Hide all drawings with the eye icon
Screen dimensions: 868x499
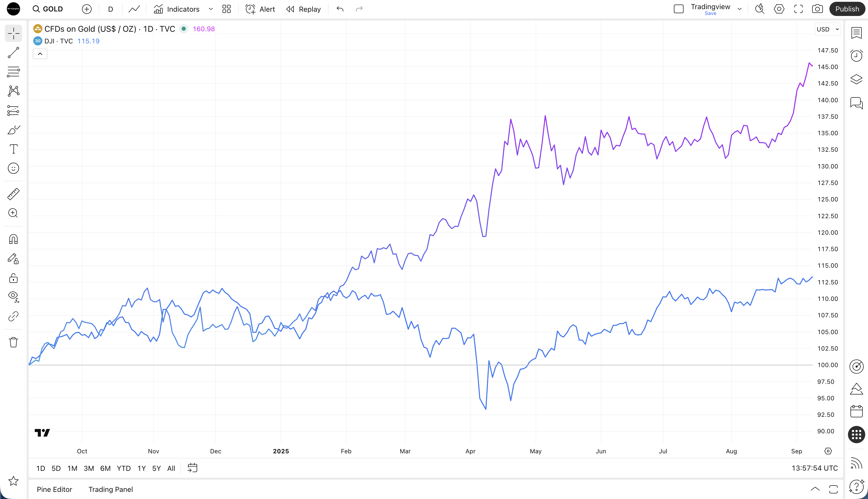click(13, 296)
